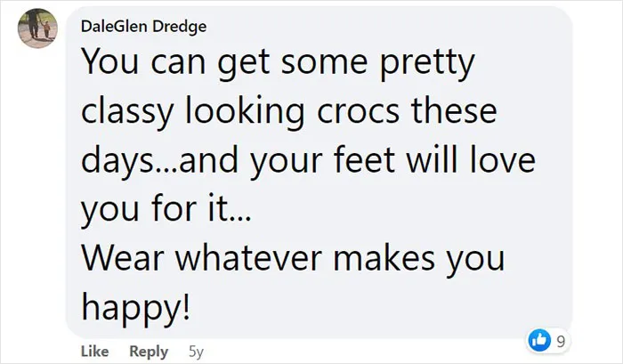Click the blue thumbs-up reaction icon
This screenshot has height=364, width=623.
(539, 340)
